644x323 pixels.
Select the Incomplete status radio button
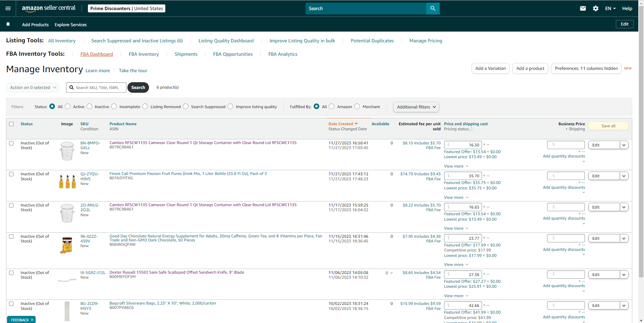[x=114, y=106]
